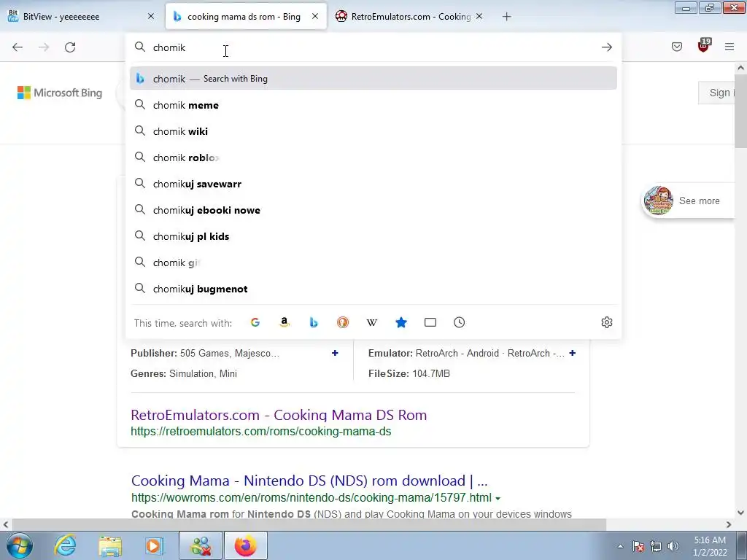Open the volume speaker tray icon
747x560 pixels.
[673, 546]
